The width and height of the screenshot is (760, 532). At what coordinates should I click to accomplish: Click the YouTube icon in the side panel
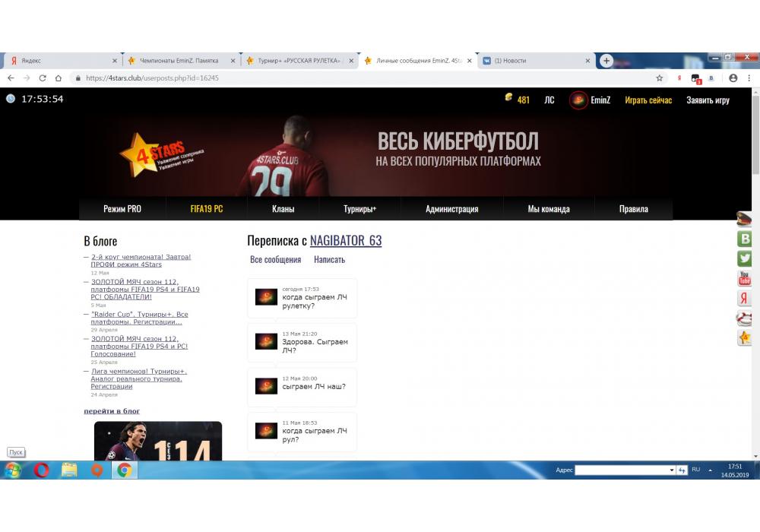point(745,278)
